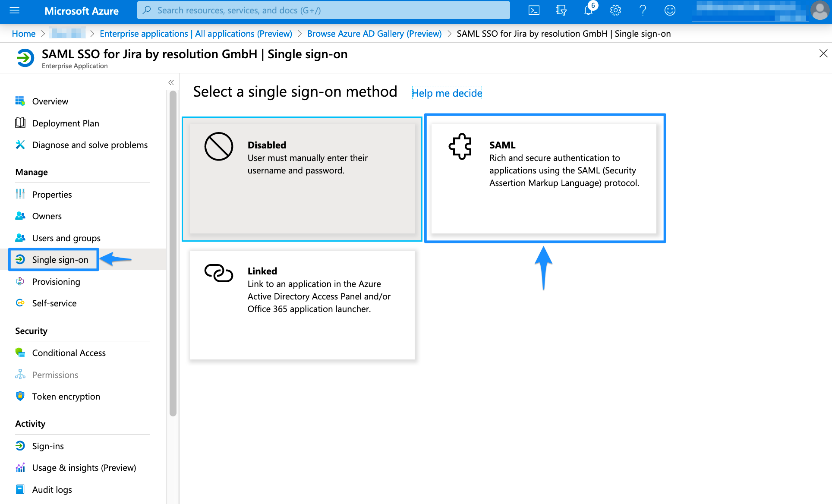Image resolution: width=832 pixels, height=504 pixels.
Task: Collapse the left navigation pane with the chevron
Action: click(x=171, y=82)
